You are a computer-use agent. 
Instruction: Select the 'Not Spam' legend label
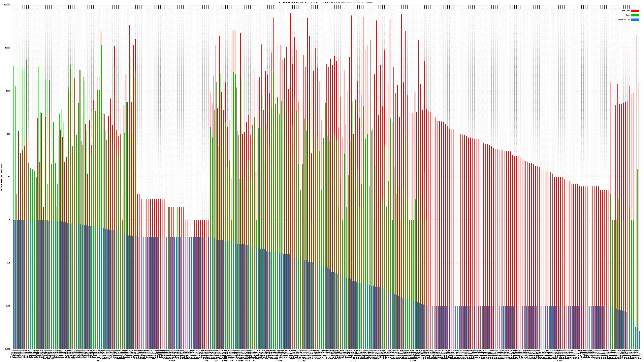pyautogui.click(x=626, y=11)
